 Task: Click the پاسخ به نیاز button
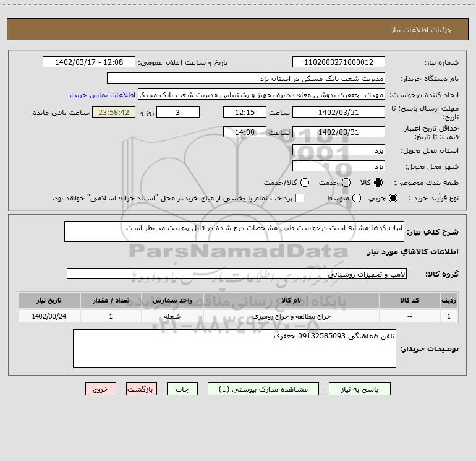point(359,389)
